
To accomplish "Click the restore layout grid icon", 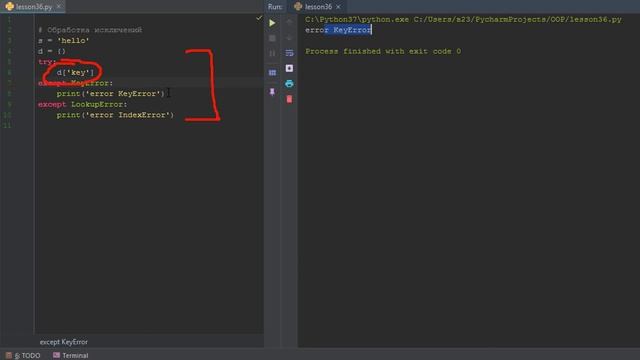I will click(272, 73).
